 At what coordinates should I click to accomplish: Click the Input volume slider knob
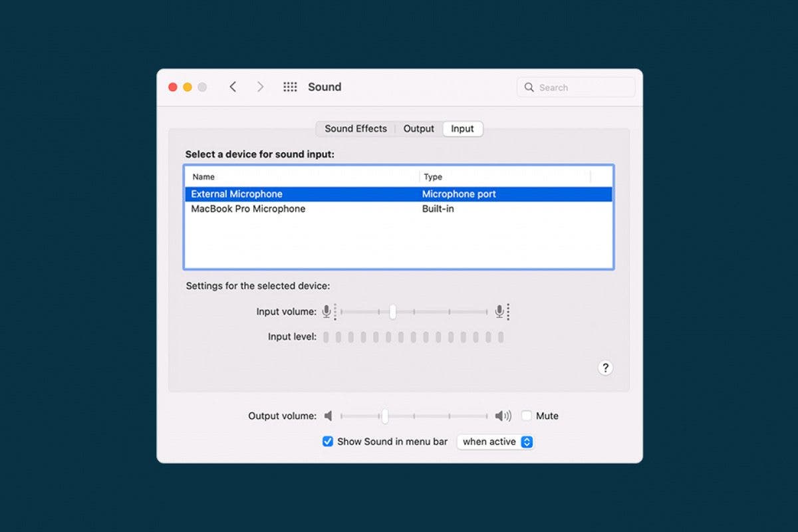point(393,311)
